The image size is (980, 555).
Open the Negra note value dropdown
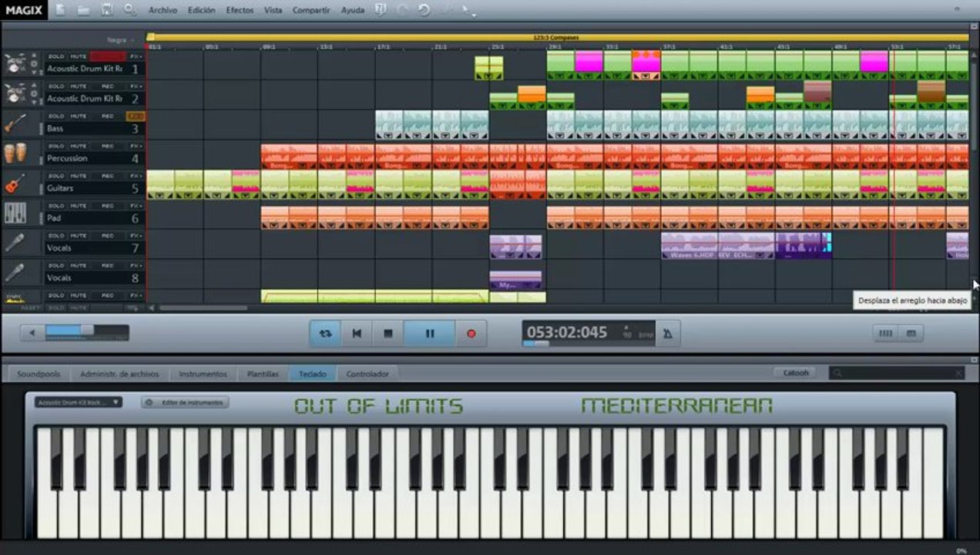(x=120, y=39)
